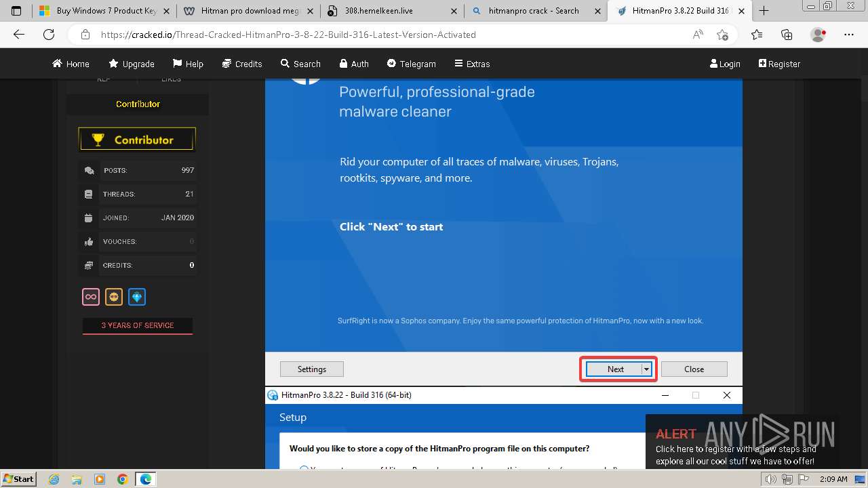Close the 308.hemelkeen.live tab
Screen dimensions: 868x488
click(x=454, y=11)
